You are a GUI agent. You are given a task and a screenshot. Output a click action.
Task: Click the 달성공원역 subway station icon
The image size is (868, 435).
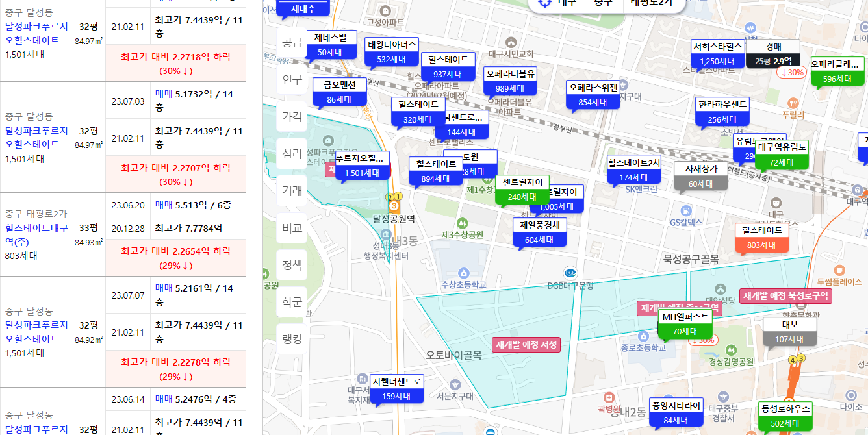pyautogui.click(x=394, y=206)
